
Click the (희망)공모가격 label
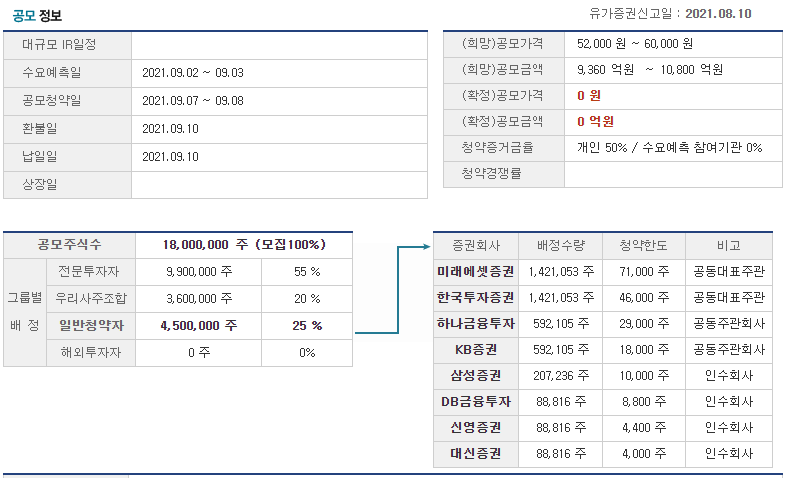(503, 44)
